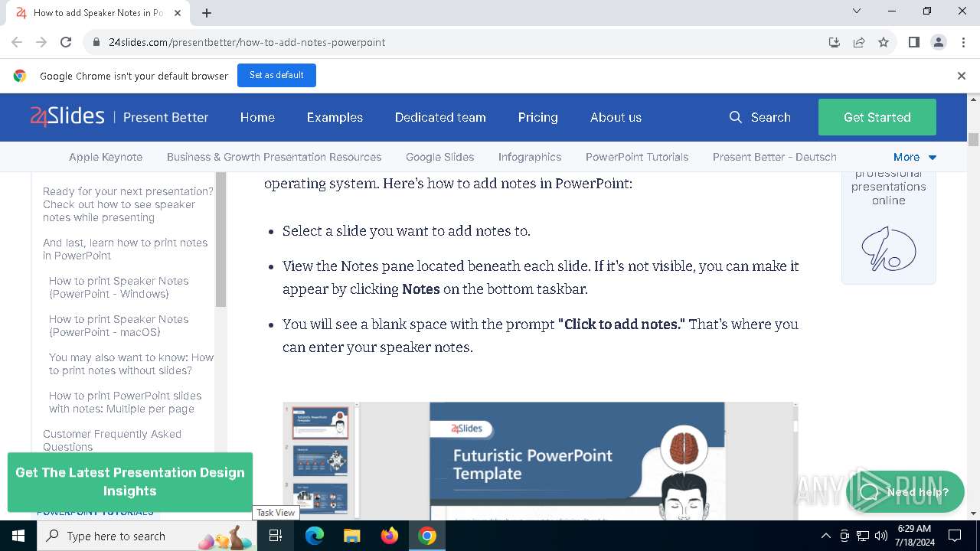Viewport: 980px width, 551px height.
Task: Open the About us page
Action: [616, 117]
